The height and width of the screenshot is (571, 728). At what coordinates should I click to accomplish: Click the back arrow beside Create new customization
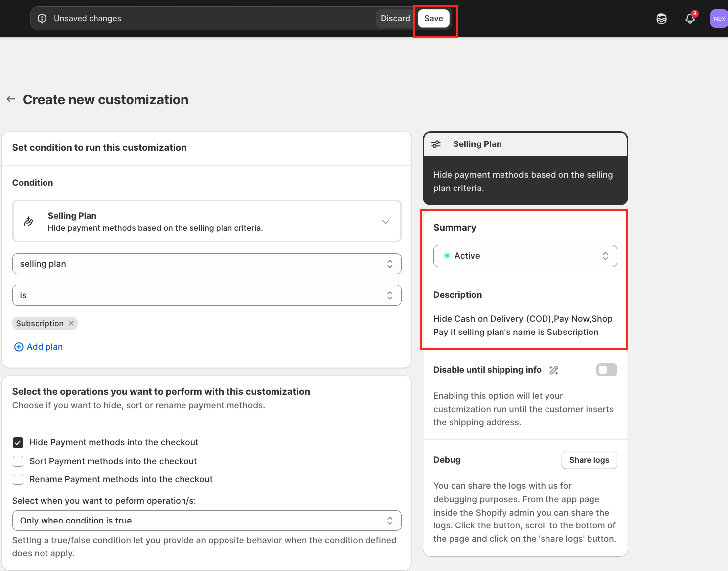pos(11,99)
